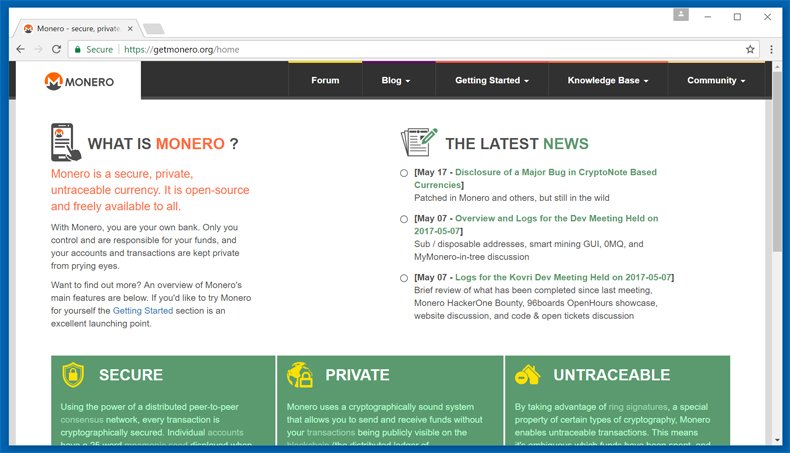Click the transactions link in Private card
This screenshot has height=453, width=790.
coord(331,432)
